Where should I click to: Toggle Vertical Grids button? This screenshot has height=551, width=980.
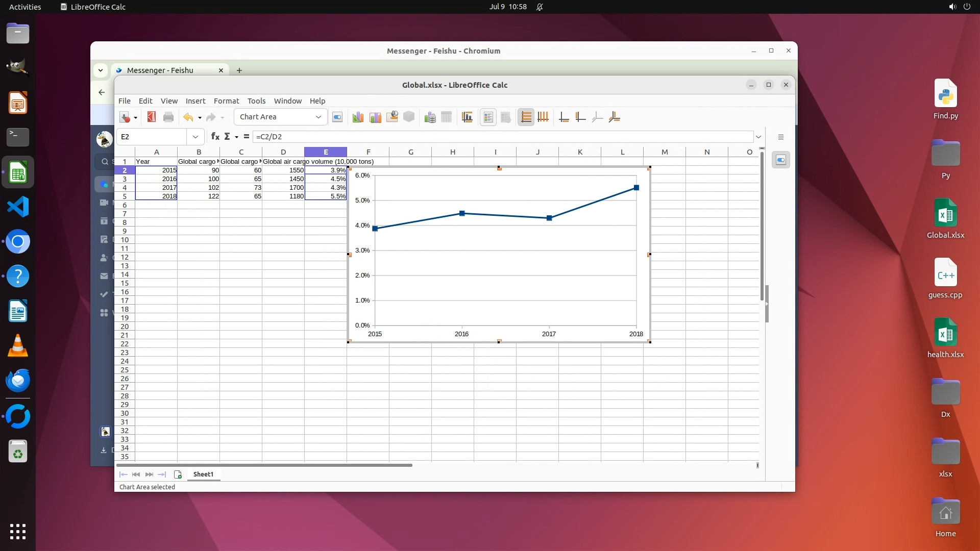click(x=543, y=117)
